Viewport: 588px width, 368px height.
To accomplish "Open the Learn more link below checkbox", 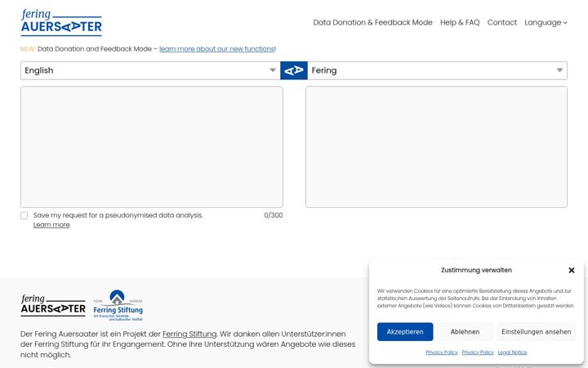I will coord(51,225).
